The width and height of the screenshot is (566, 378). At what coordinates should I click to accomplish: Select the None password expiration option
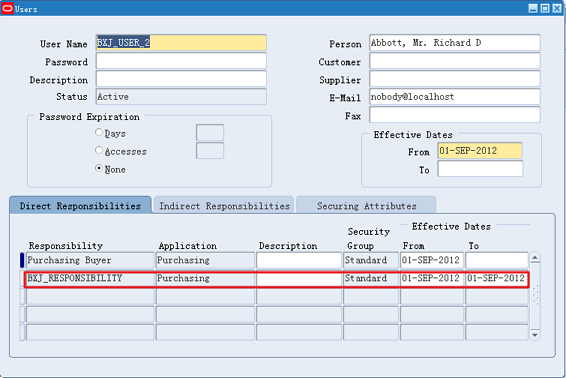[99, 168]
